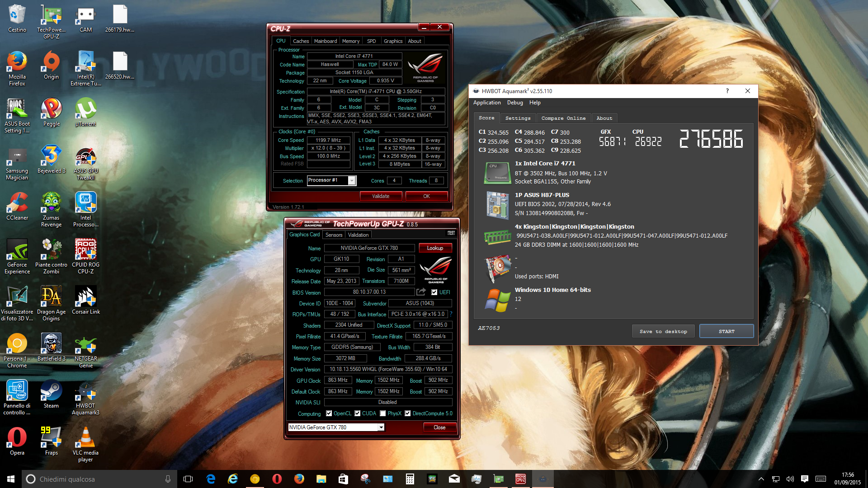This screenshot has height=488, width=868.
Task: Show hidden system tray icons chevron
Action: tap(761, 479)
